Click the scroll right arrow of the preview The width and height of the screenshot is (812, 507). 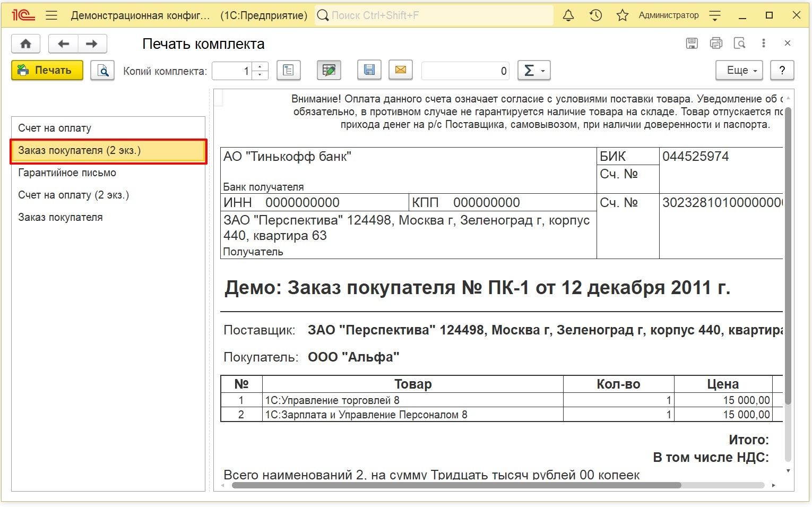(x=773, y=485)
